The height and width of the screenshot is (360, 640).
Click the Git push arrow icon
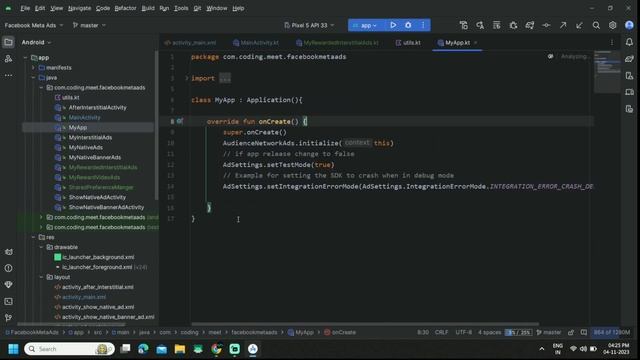pyautogui.click(x=563, y=25)
